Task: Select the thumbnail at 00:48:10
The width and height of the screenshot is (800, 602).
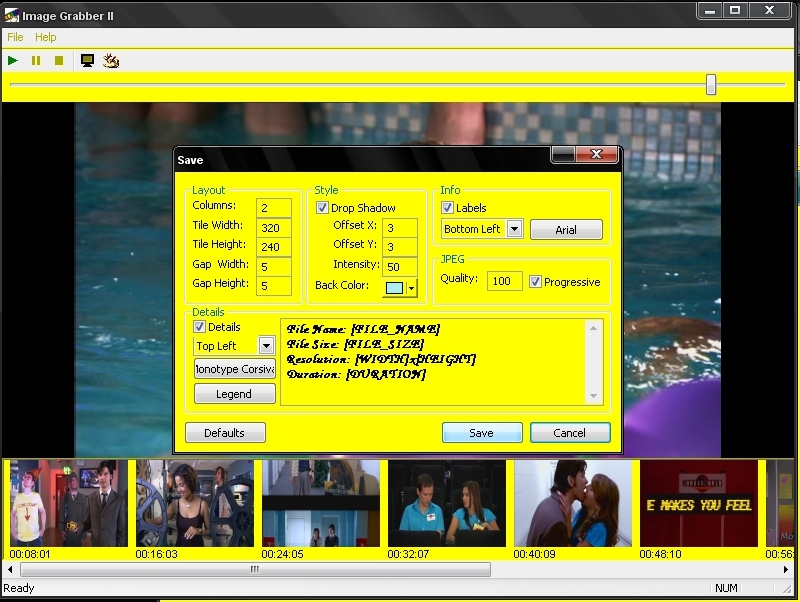Action: pos(699,503)
